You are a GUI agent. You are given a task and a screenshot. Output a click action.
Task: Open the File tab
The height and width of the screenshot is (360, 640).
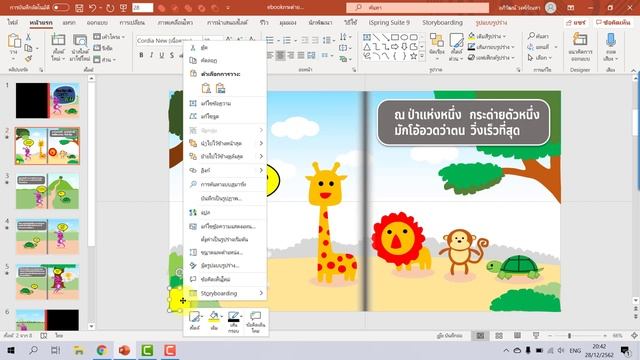point(13,22)
